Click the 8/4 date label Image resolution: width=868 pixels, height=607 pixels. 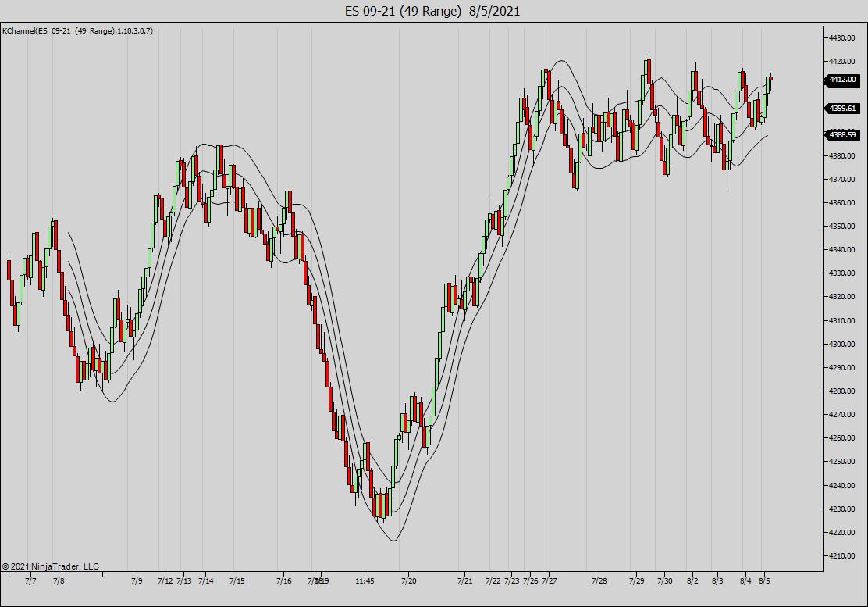(745, 581)
